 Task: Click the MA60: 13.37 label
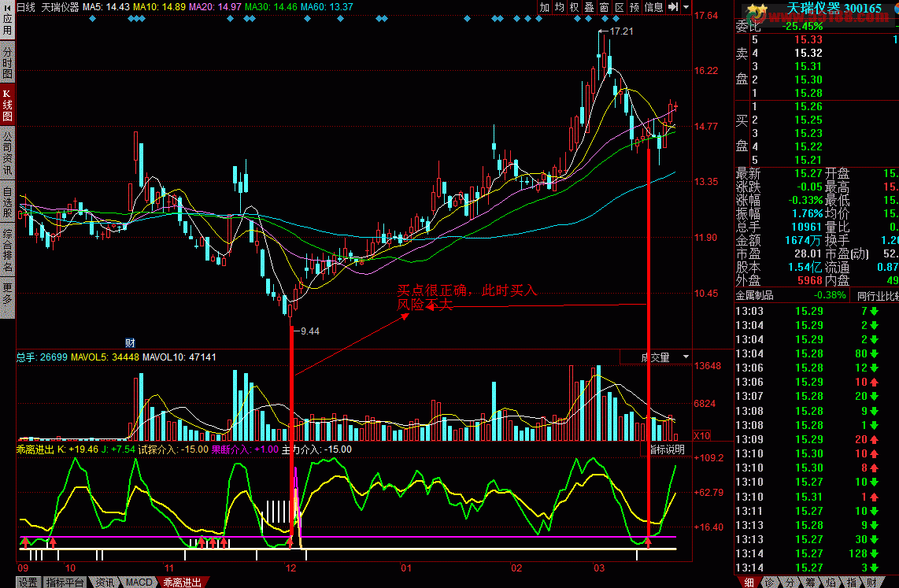pyautogui.click(x=327, y=7)
